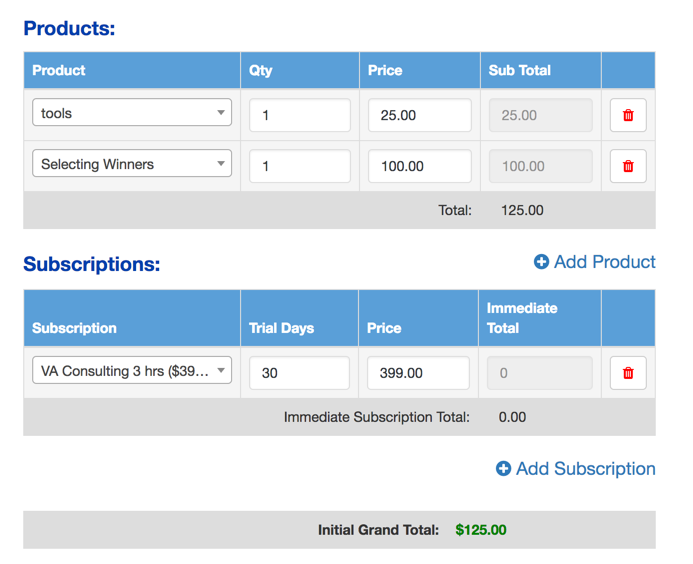Edit quantity field for Selecting Winners
The height and width of the screenshot is (564, 693).
point(299,166)
